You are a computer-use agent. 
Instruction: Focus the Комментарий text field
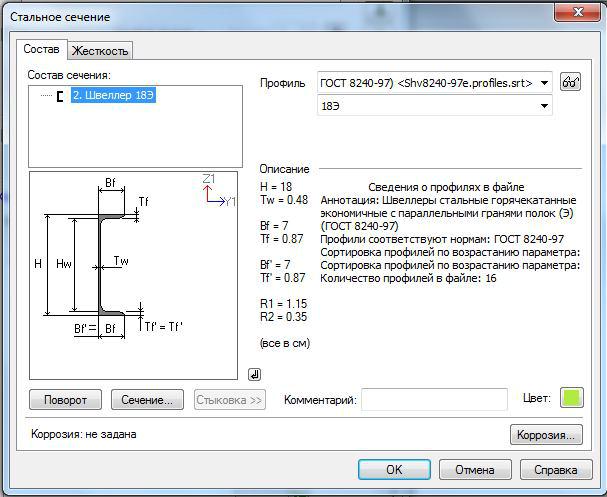434,399
